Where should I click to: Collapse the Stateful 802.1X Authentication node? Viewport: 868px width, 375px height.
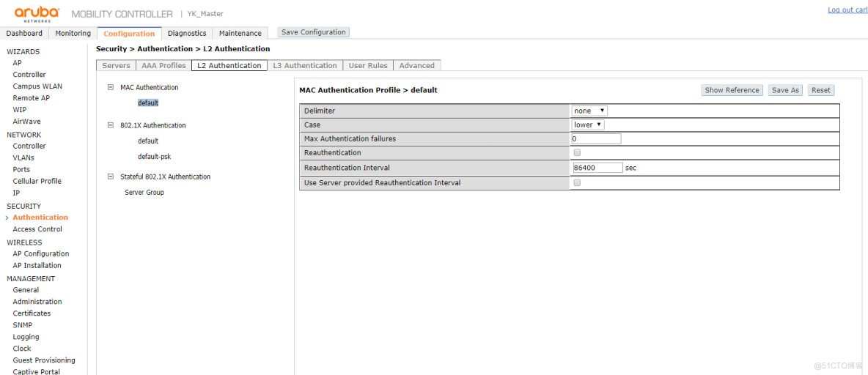(111, 177)
